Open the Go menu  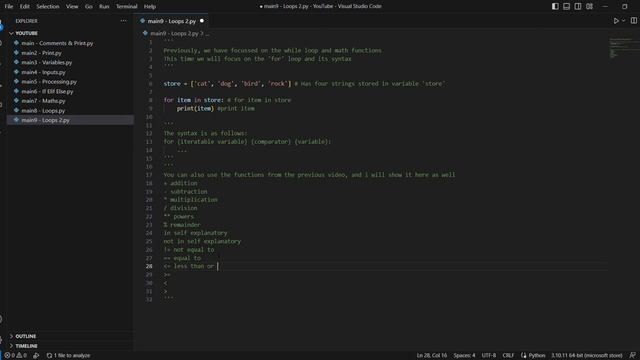pyautogui.click(x=89, y=7)
